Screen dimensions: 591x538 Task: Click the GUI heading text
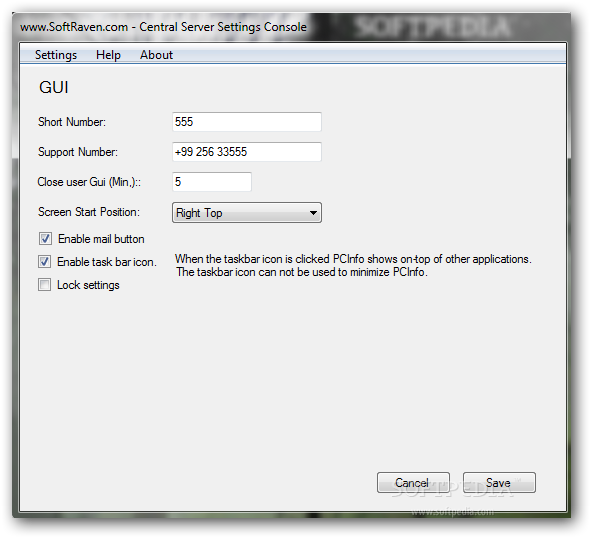coord(54,87)
